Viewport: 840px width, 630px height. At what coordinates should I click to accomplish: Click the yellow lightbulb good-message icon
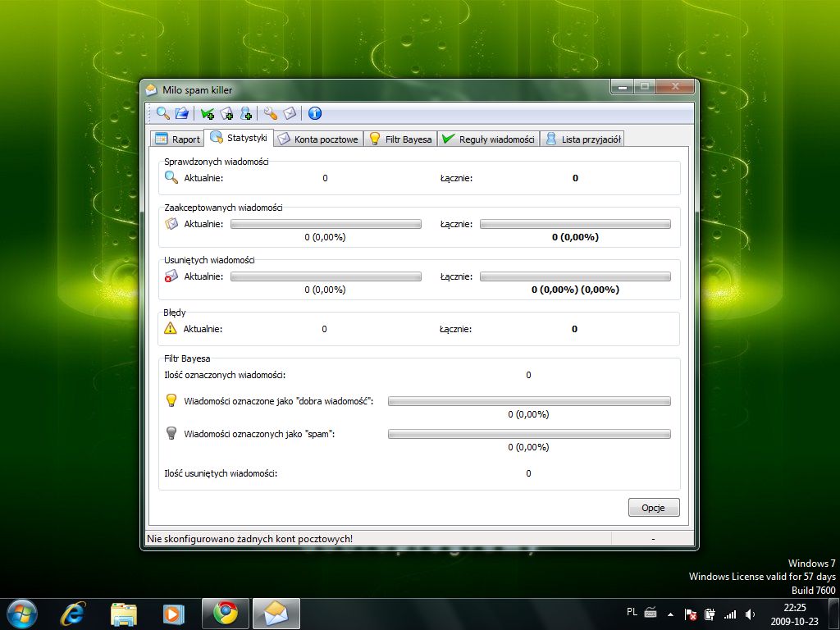[x=171, y=400]
